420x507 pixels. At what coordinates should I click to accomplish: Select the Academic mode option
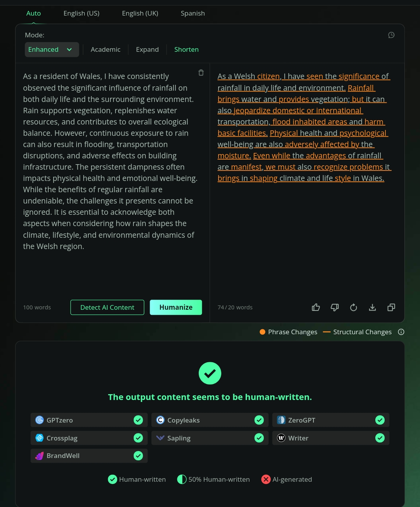(105, 49)
